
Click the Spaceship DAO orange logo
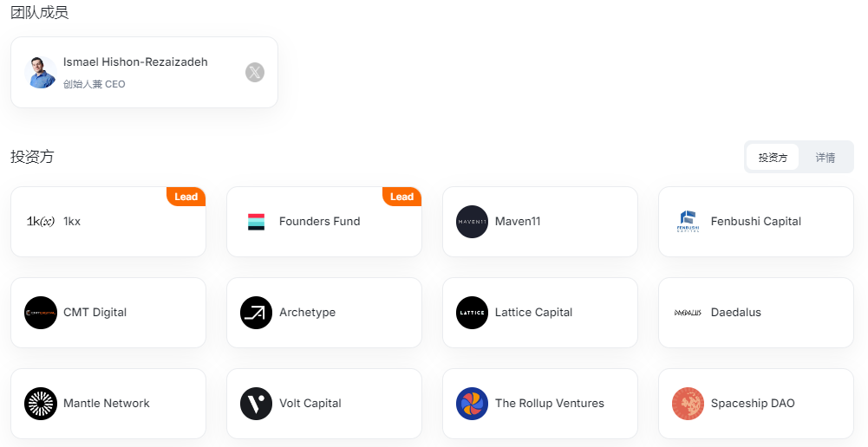(689, 404)
